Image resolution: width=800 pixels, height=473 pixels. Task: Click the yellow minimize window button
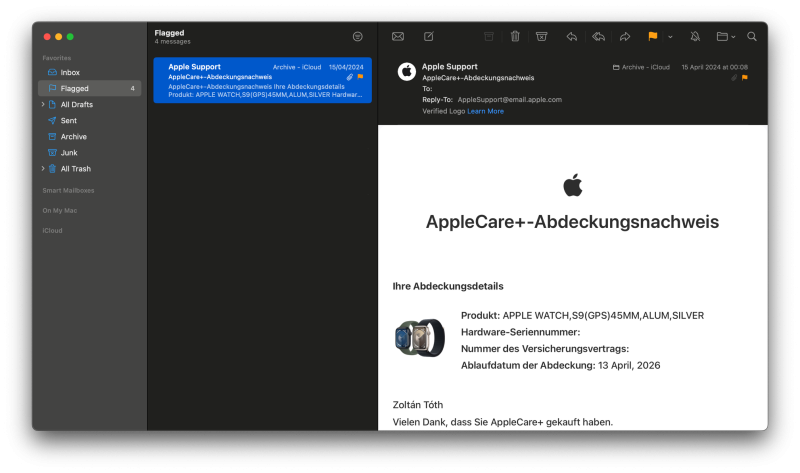pyautogui.click(x=59, y=37)
